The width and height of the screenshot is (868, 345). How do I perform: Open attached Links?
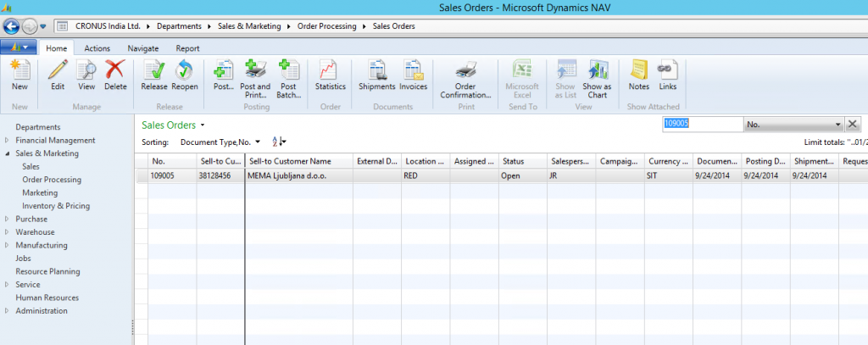click(668, 76)
